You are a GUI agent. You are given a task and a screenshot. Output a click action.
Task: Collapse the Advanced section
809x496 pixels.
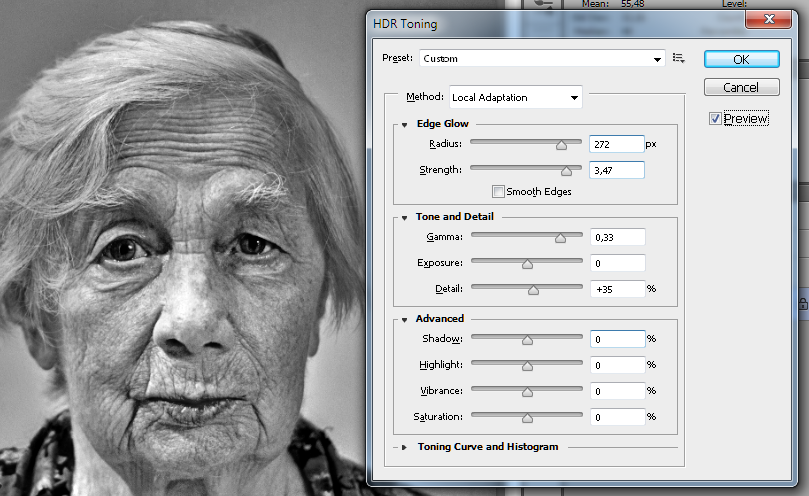pos(405,319)
